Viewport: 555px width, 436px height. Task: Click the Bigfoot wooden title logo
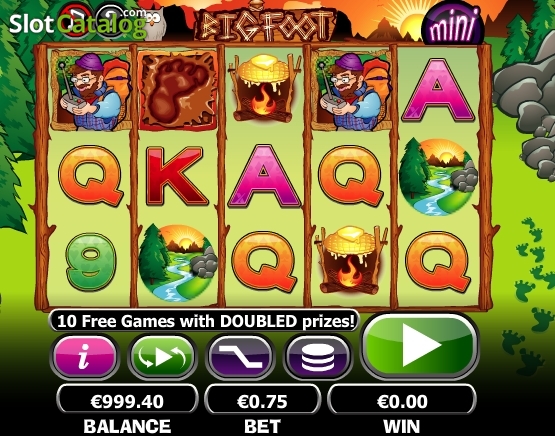coord(265,24)
